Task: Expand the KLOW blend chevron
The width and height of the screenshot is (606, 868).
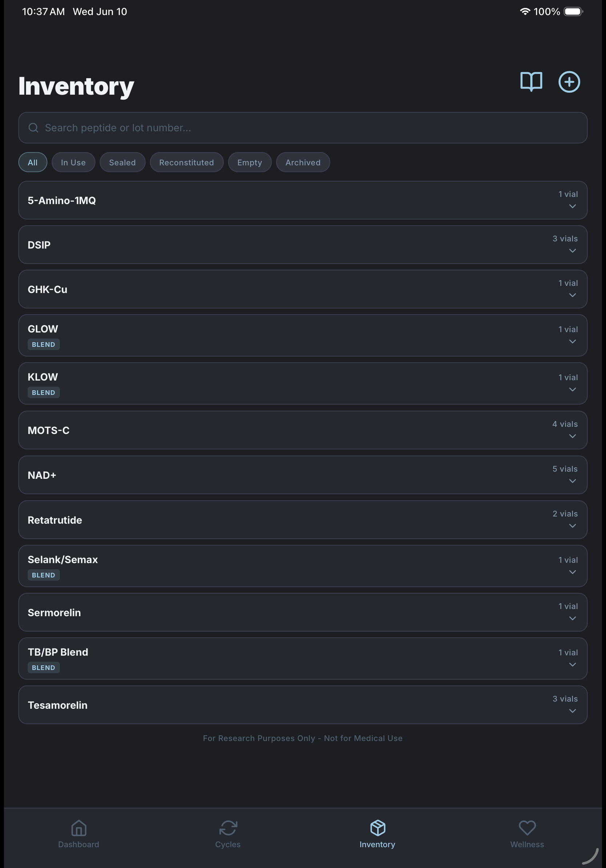Action: coord(572,389)
